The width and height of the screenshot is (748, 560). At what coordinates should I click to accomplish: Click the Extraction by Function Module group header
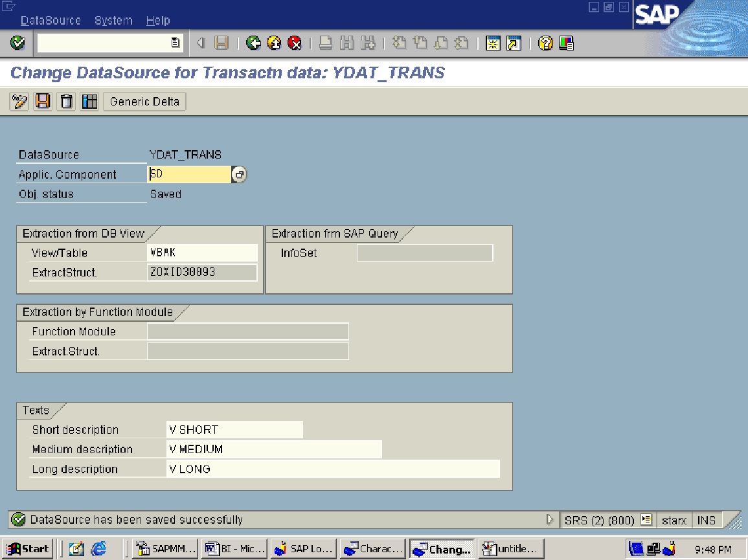point(97,311)
